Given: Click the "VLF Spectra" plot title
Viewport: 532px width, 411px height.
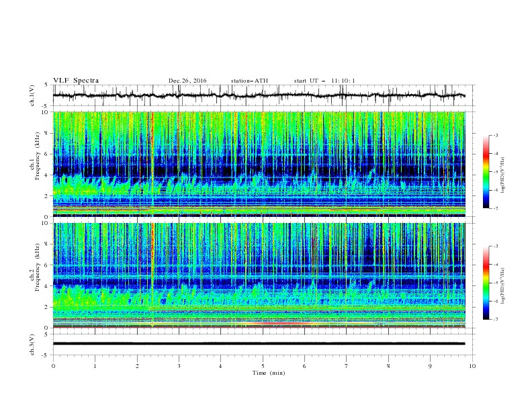Looking at the screenshot, I should pyautogui.click(x=76, y=81).
